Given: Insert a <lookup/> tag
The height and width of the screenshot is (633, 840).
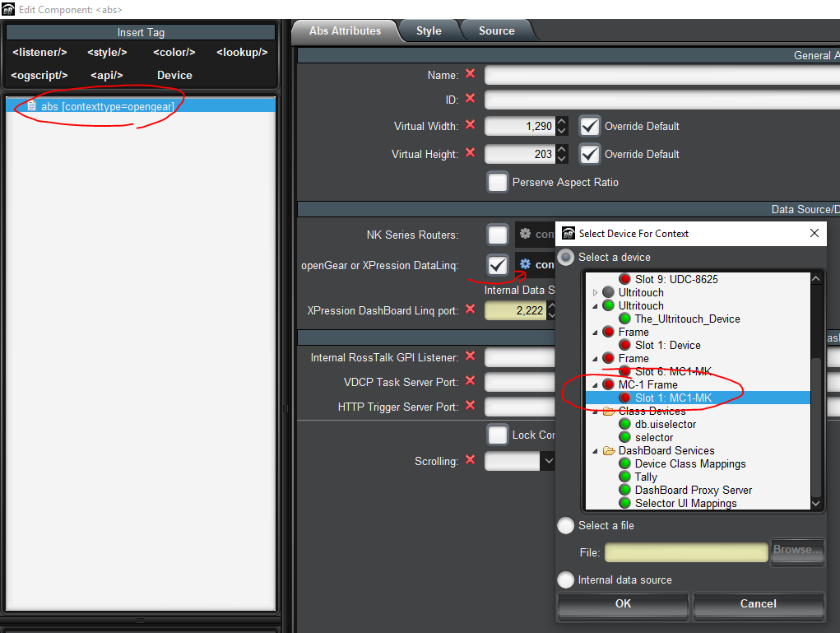Looking at the screenshot, I should coord(242,52).
